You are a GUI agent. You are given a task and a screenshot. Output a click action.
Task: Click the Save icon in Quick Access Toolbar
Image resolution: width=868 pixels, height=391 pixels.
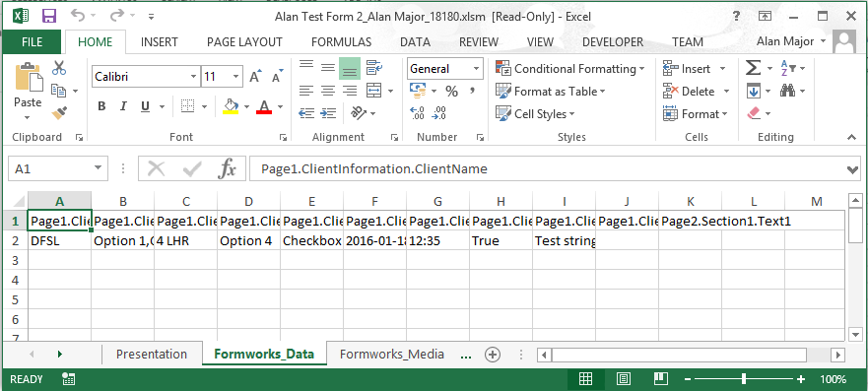click(49, 16)
